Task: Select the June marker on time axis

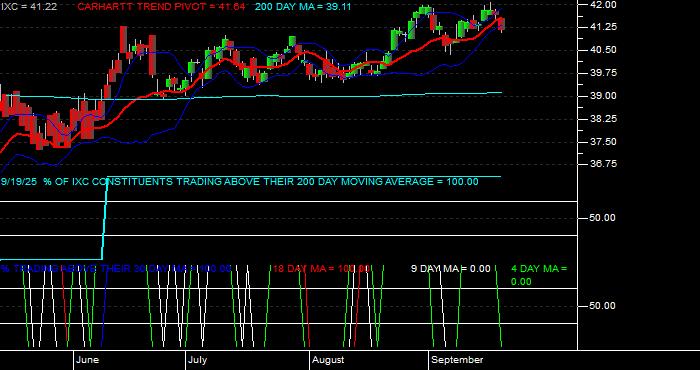Action: [88, 360]
